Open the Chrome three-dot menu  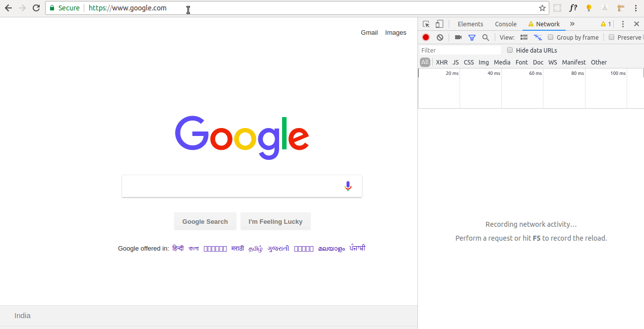tap(636, 8)
